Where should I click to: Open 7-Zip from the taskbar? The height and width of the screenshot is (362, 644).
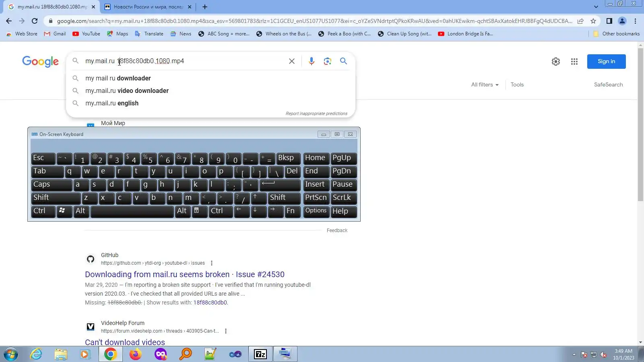point(260,354)
